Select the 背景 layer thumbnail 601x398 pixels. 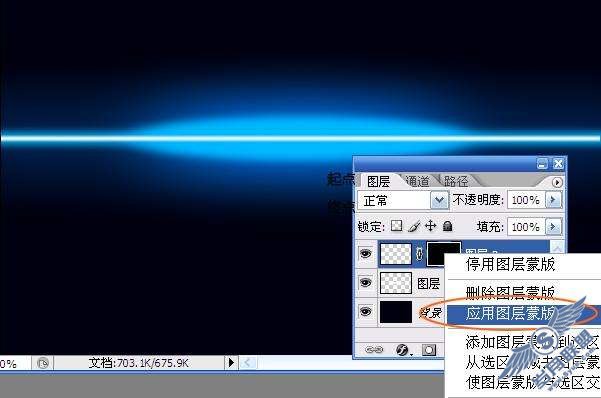tap(396, 311)
